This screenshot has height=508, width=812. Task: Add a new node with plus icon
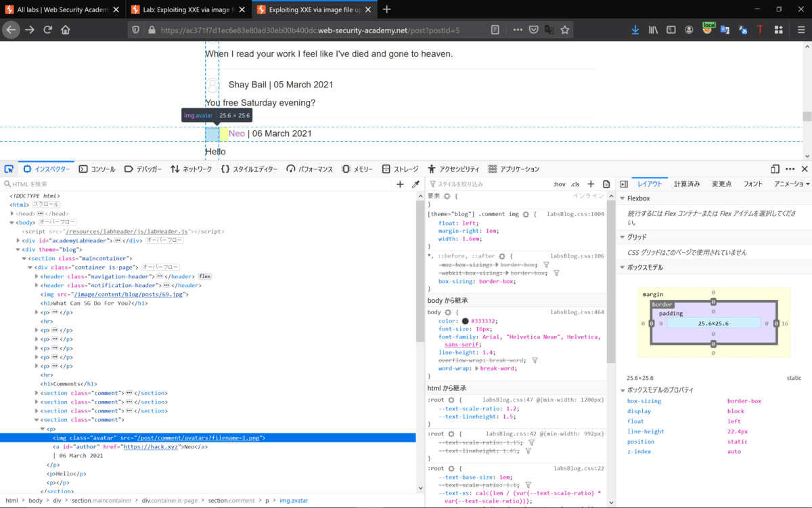(400, 184)
